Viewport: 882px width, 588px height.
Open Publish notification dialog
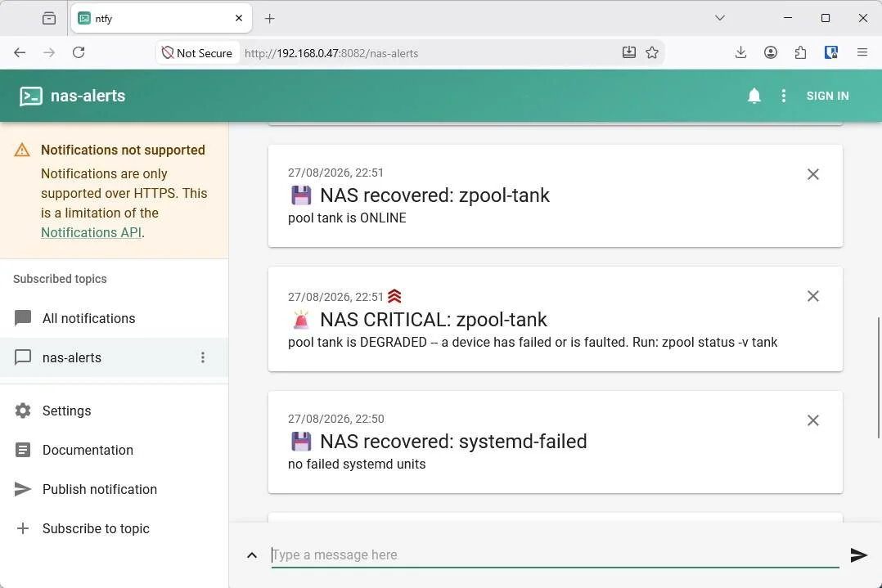(115, 490)
